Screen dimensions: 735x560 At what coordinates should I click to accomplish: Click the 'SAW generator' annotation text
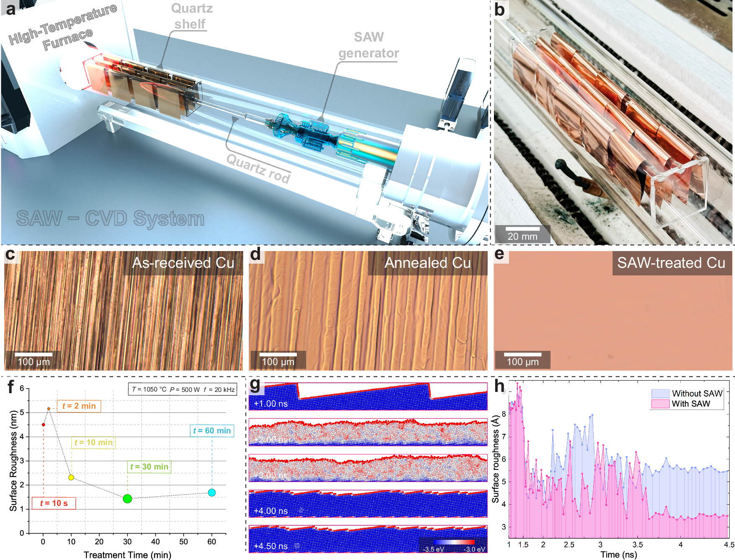coord(369,45)
